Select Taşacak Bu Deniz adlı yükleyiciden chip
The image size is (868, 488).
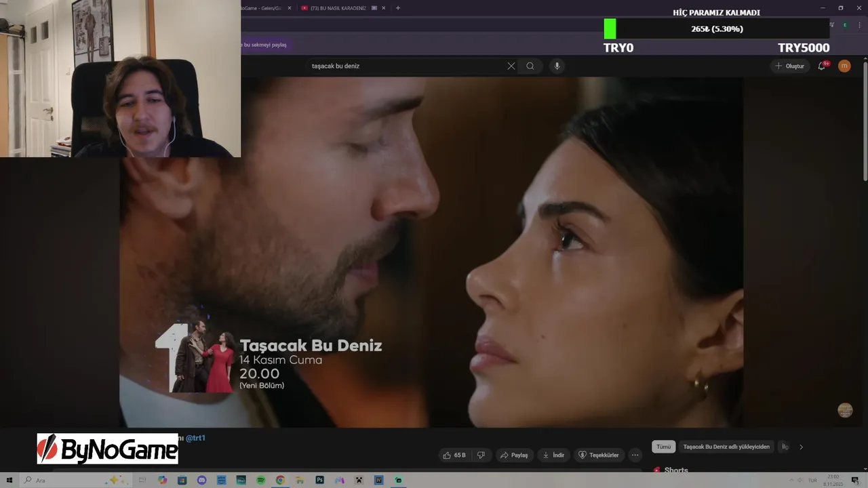726,447
